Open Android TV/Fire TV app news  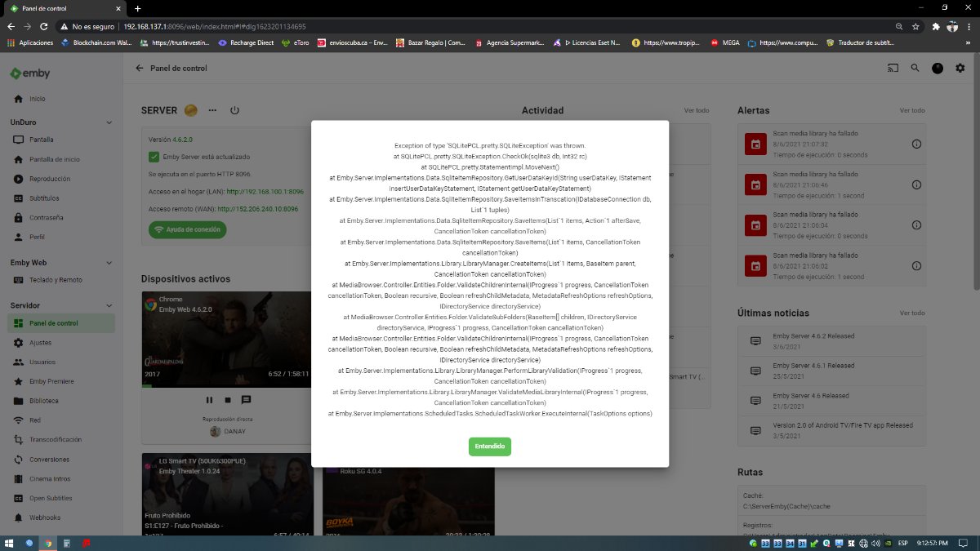[x=831, y=429]
